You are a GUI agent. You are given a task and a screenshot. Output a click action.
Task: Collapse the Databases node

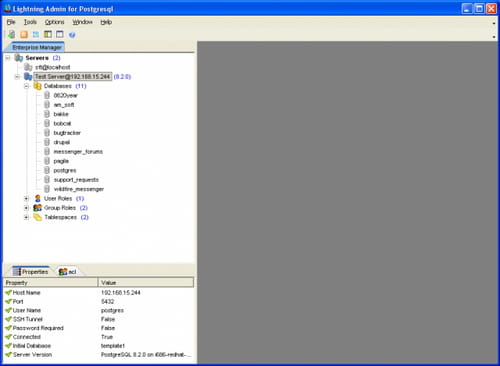pyautogui.click(x=26, y=86)
